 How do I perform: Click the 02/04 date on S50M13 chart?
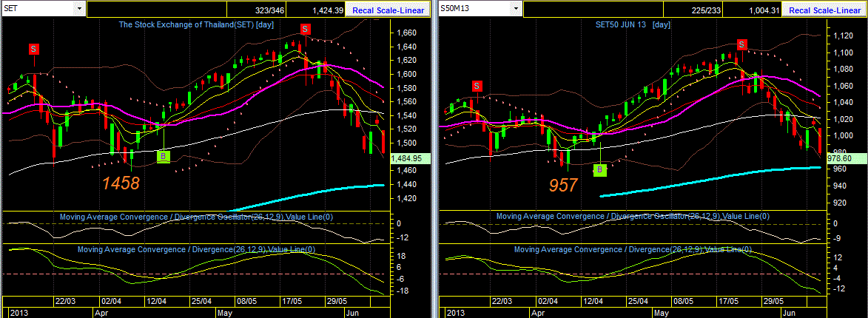point(547,302)
